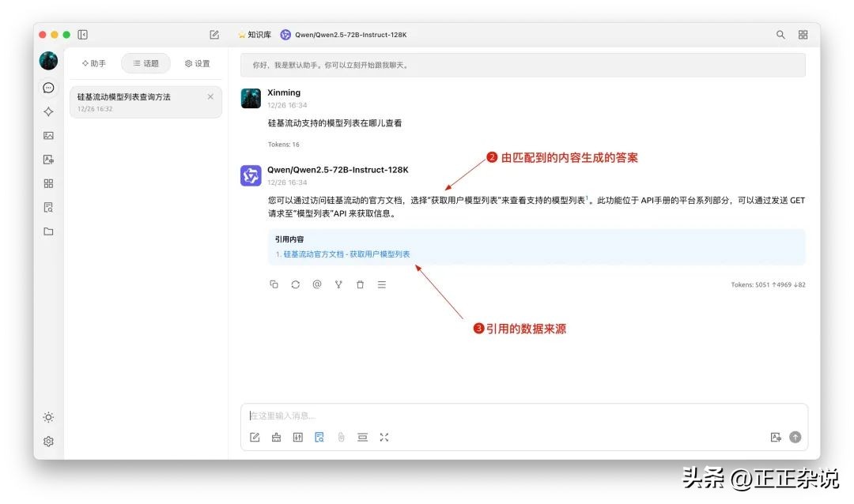Toggle the knowledge base icon in the input toolbar
The width and height of the screenshot is (854, 504).
click(319, 438)
